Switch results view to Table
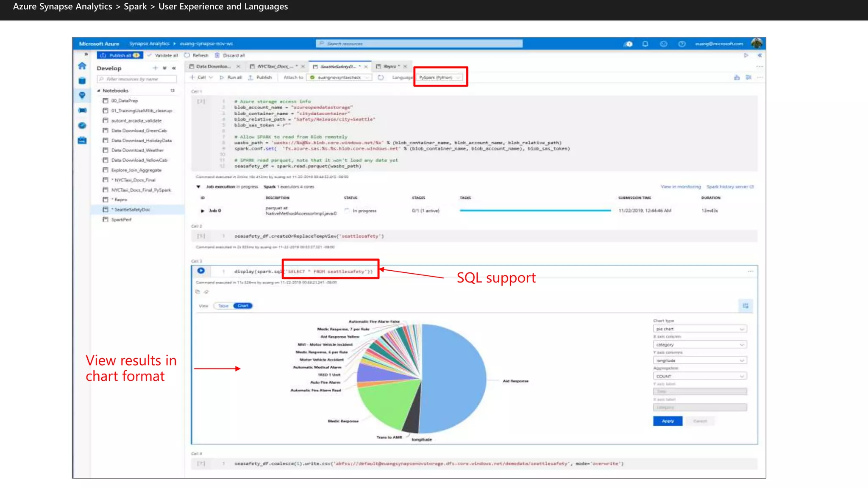 click(223, 306)
